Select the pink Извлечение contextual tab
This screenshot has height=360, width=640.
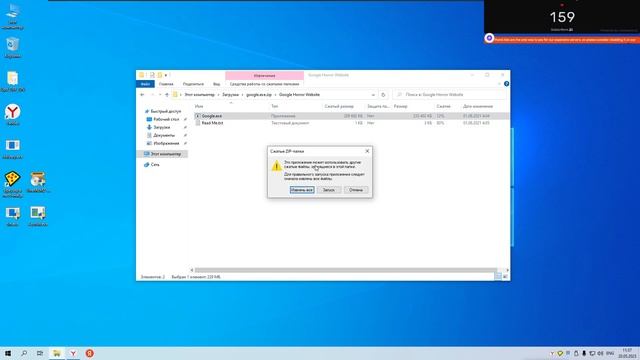[x=264, y=76]
